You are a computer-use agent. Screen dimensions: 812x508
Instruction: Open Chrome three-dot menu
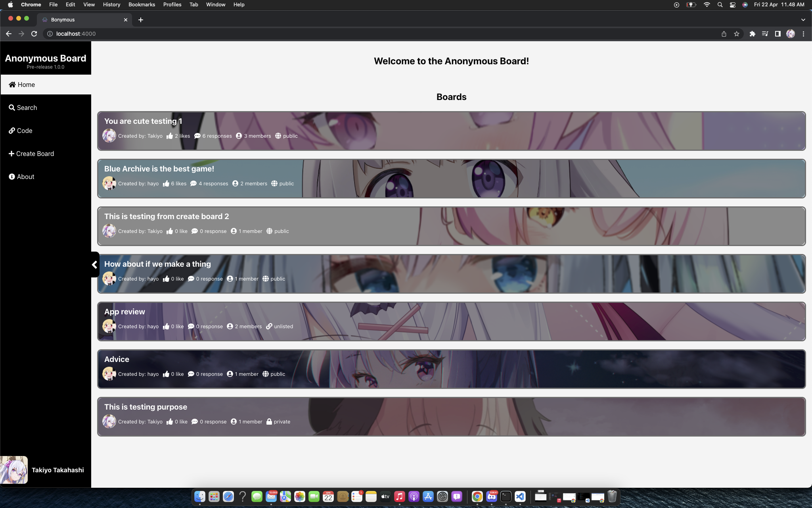tap(803, 34)
